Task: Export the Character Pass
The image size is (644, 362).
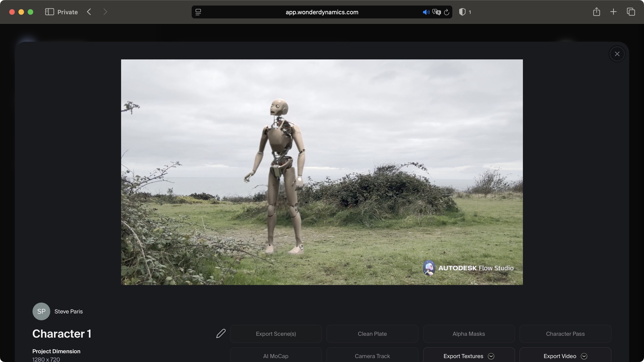Action: point(565,334)
